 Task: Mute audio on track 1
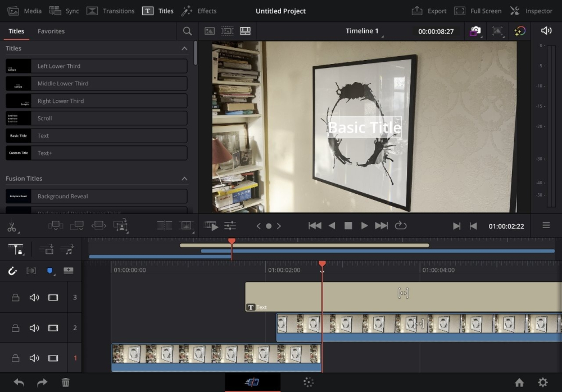coord(34,358)
